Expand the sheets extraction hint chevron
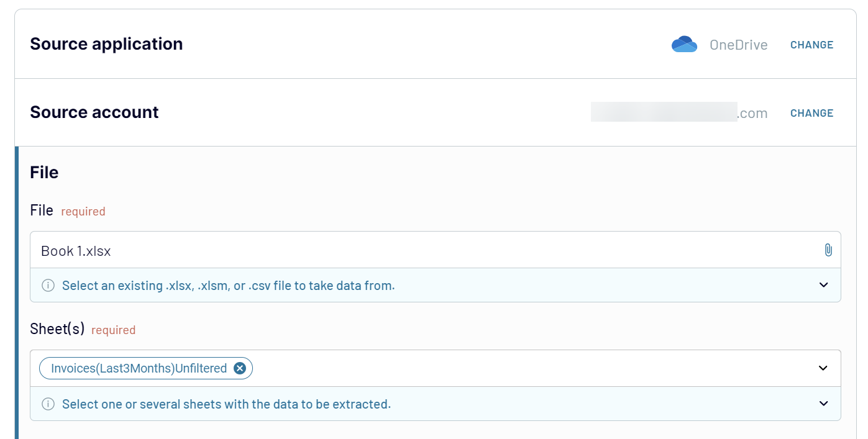 [823, 404]
